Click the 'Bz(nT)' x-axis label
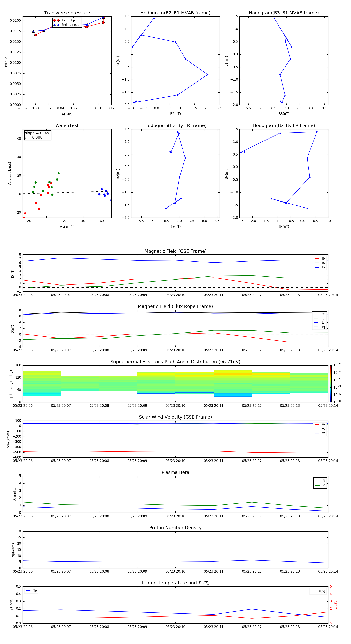This screenshot has height=644, width=351. [175, 227]
